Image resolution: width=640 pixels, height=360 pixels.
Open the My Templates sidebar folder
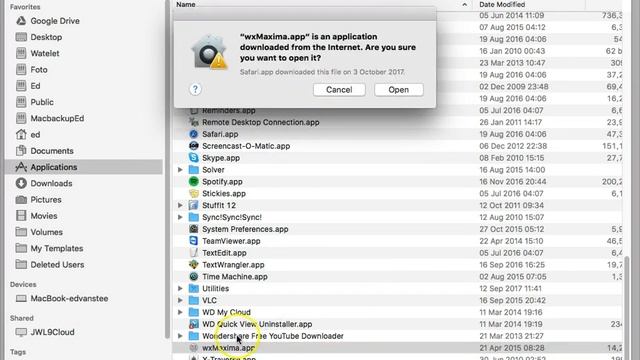49,248
